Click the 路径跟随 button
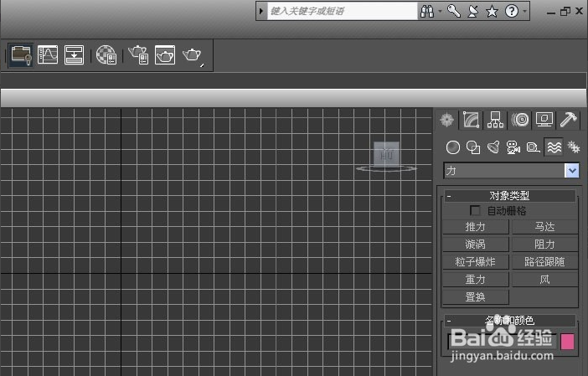The image size is (588, 376). point(545,261)
